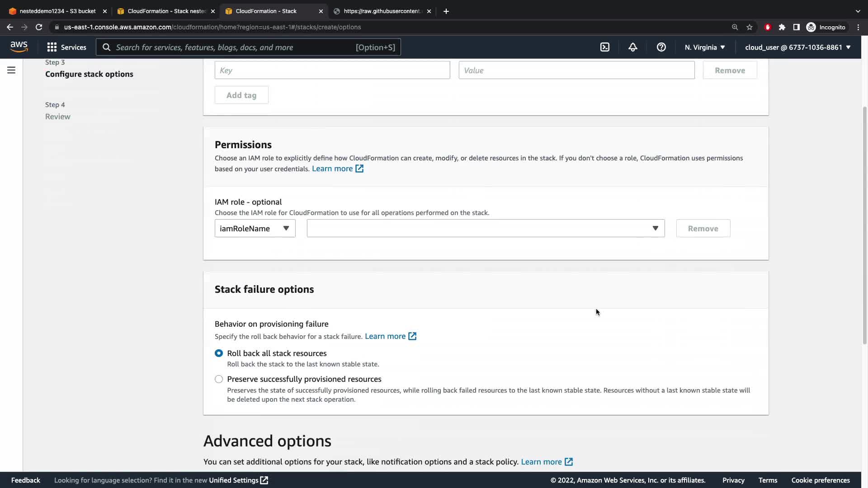Select Roll back all stack resources
This screenshot has height=488, width=868.
pyautogui.click(x=219, y=353)
